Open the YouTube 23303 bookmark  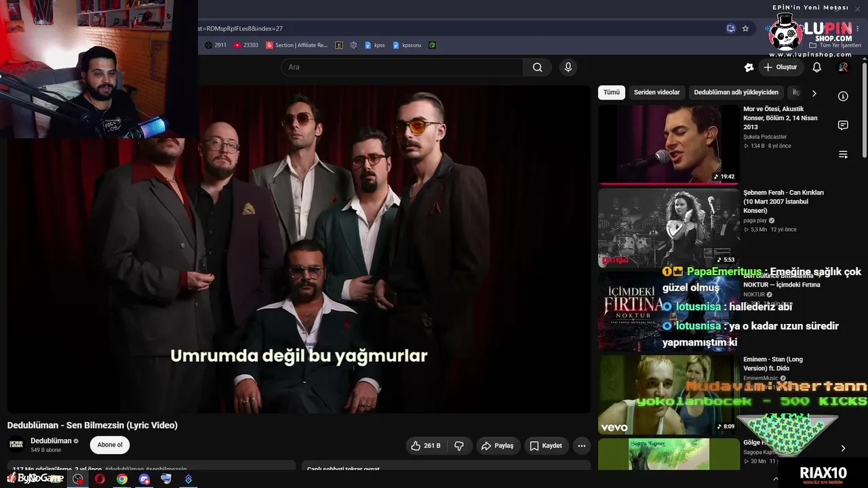[245, 45]
